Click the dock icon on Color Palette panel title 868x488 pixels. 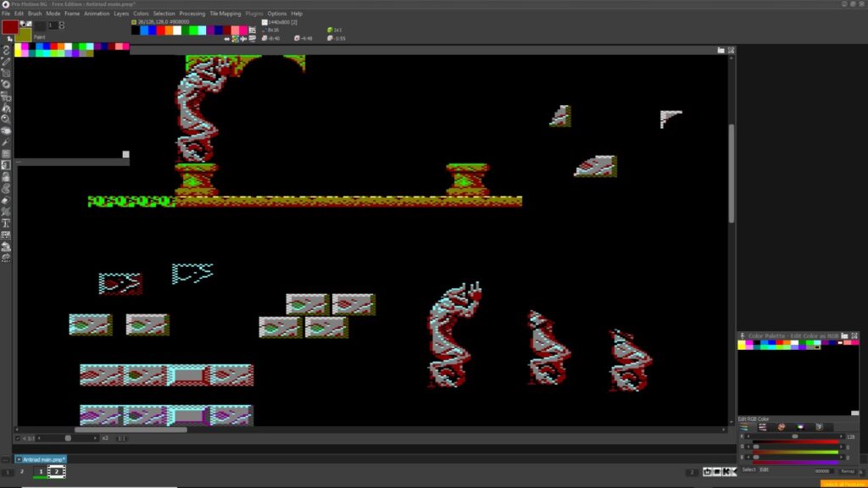(845, 335)
